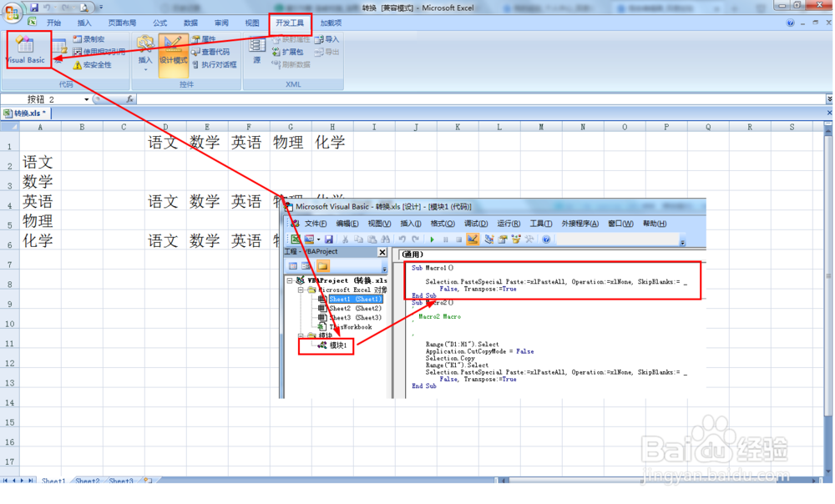Click the Office button
The height and width of the screenshot is (504, 835).
[12, 12]
